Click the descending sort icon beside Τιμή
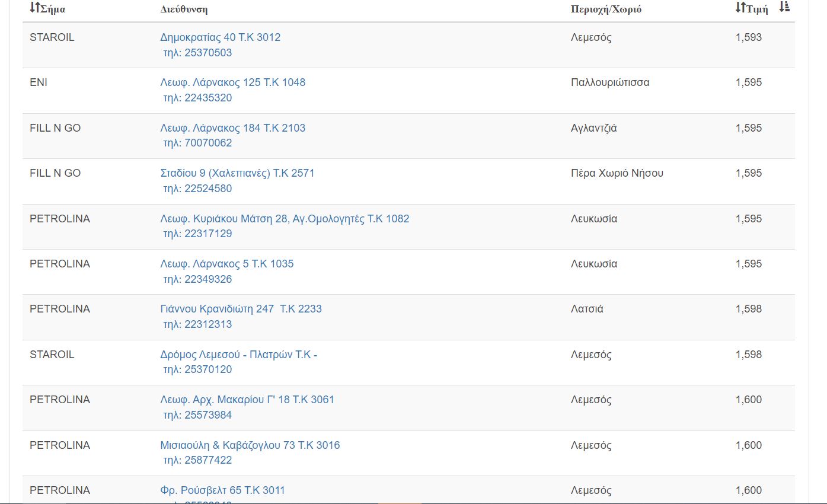This screenshot has height=504, width=827. [784, 7]
